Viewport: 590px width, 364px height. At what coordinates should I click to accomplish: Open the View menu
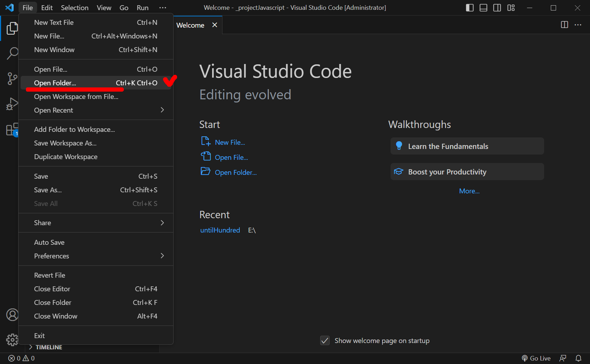(104, 8)
